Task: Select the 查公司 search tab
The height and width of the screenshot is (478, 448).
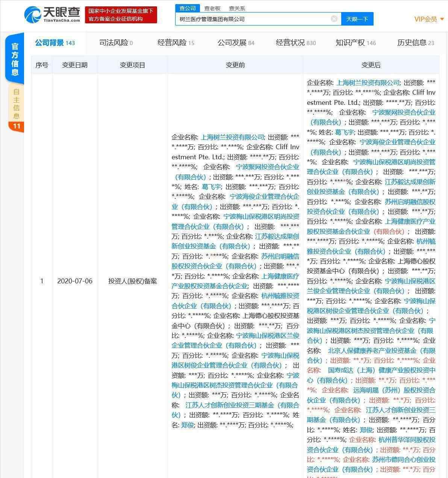Action: (187, 8)
